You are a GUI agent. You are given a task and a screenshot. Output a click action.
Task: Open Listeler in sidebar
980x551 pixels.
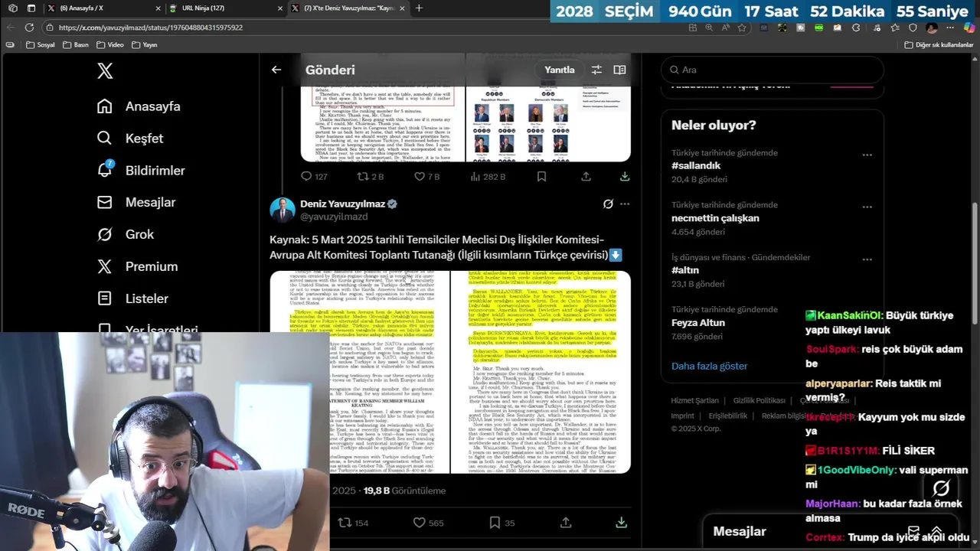pyautogui.click(x=132, y=298)
